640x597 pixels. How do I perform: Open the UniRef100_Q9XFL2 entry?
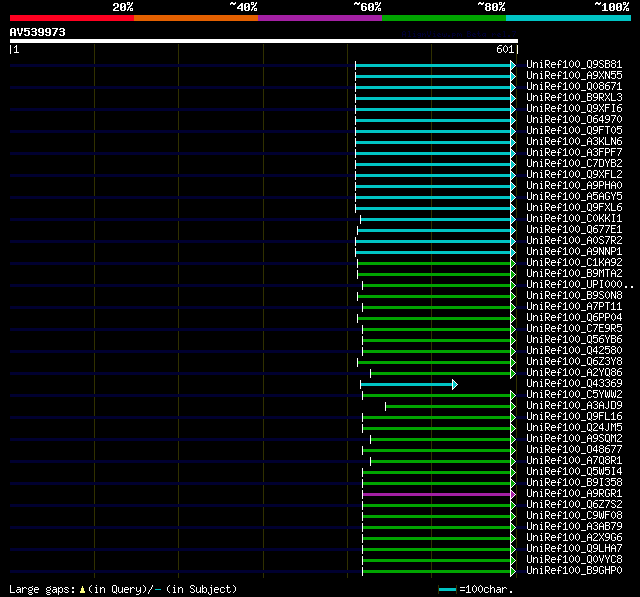[x=574, y=175]
